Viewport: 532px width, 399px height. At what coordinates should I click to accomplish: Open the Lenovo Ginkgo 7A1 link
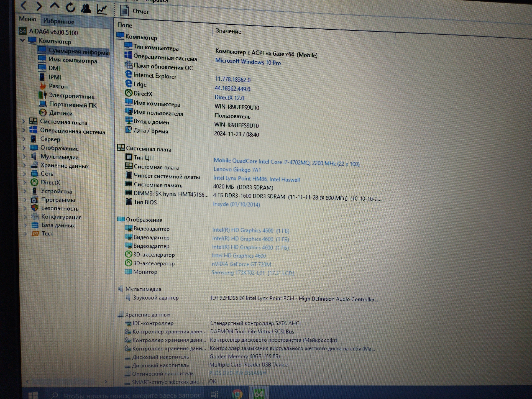click(x=237, y=169)
